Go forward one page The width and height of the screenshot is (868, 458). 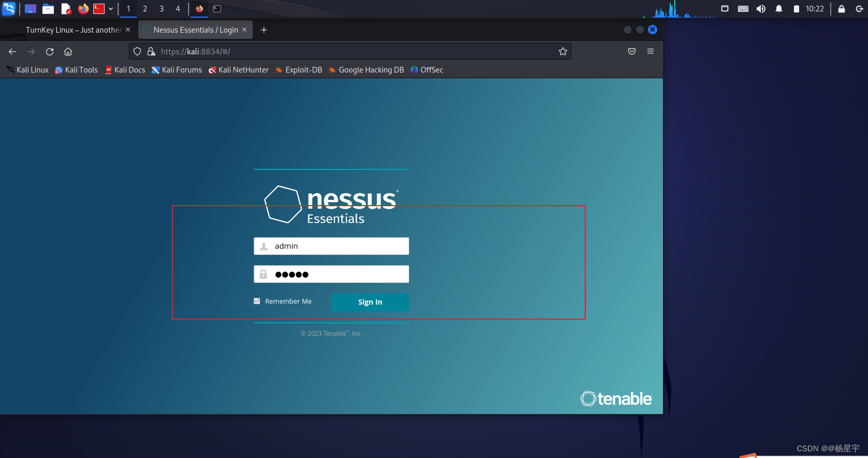31,51
